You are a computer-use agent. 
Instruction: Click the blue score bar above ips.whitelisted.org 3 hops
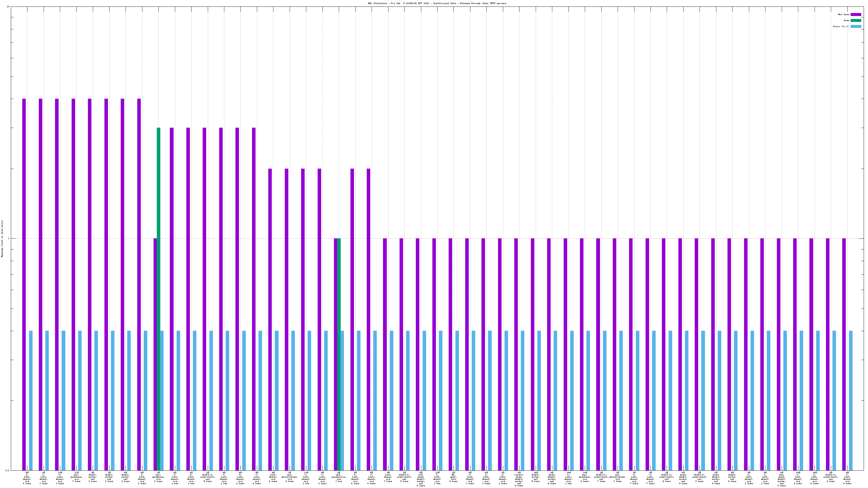[x=621, y=400]
